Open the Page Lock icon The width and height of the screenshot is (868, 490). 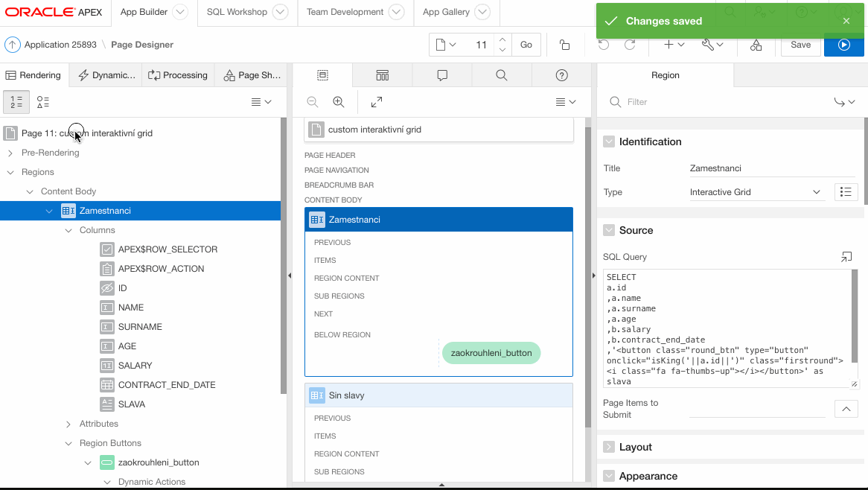[x=565, y=45]
